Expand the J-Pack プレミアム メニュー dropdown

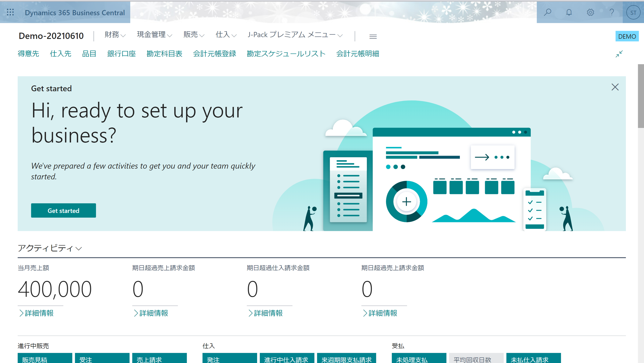[295, 35]
